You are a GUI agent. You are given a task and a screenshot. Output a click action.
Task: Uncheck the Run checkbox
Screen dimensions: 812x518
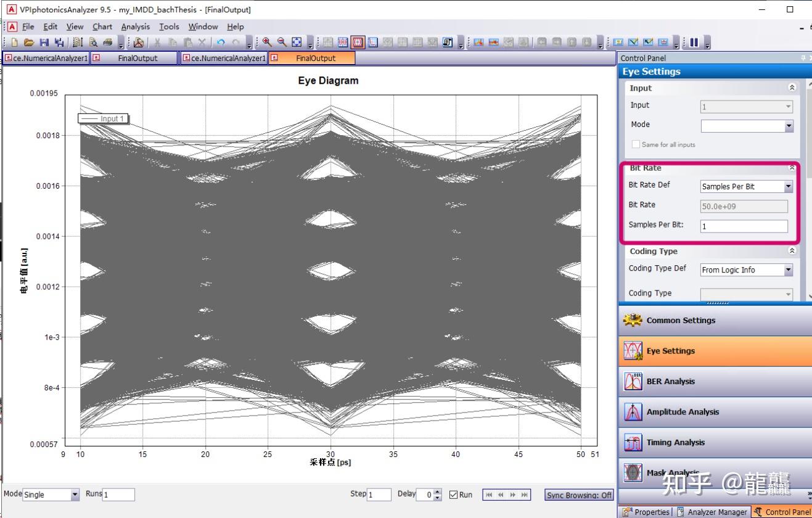click(454, 495)
